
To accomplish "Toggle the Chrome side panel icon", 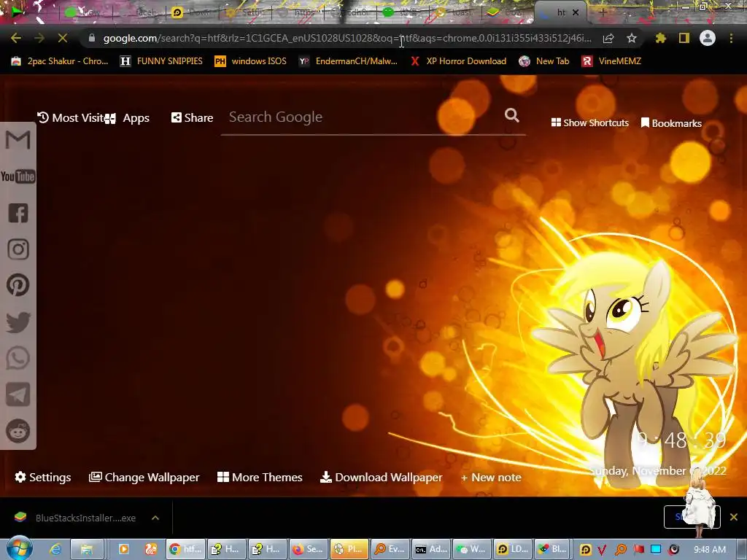I will [x=684, y=38].
